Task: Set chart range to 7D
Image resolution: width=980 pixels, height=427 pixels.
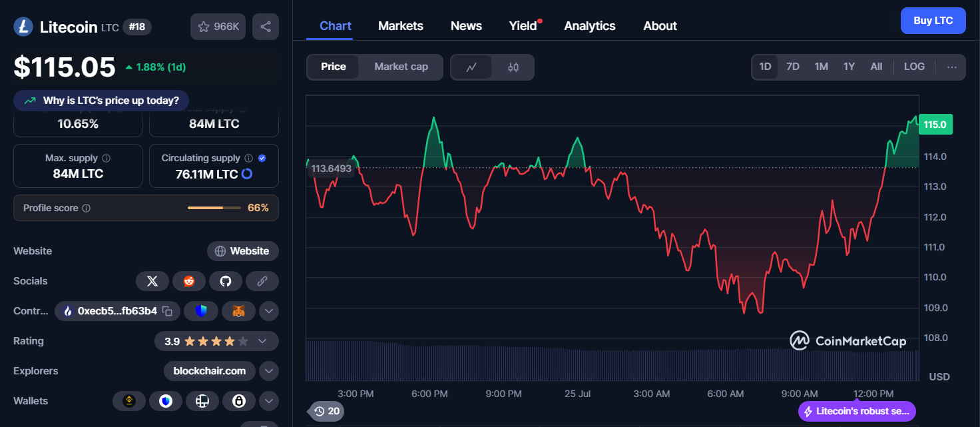Action: click(793, 67)
